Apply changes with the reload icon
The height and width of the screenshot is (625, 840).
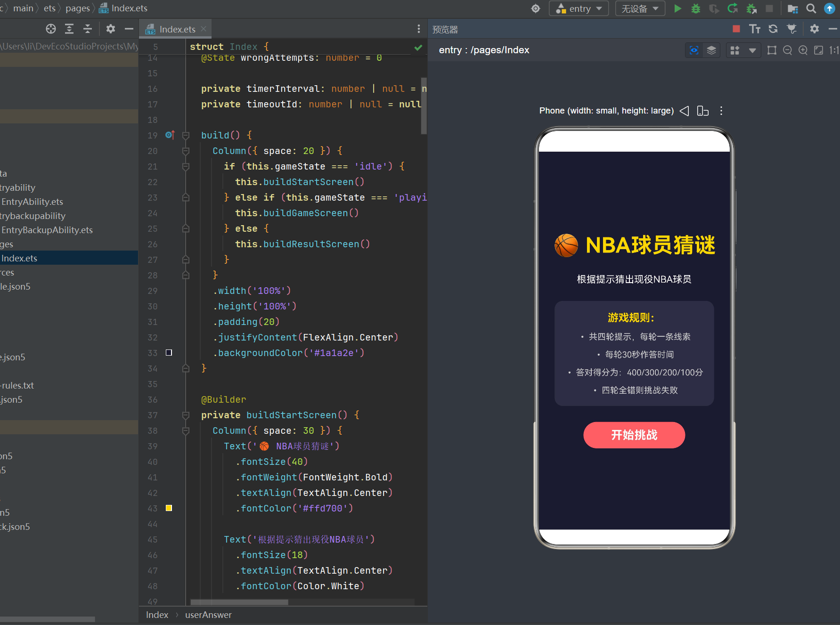tap(733, 8)
